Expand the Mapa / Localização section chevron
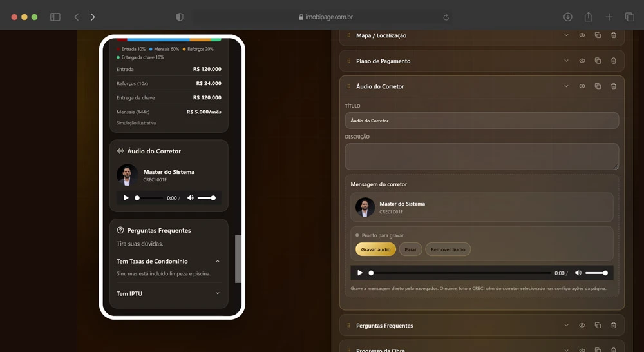Image resolution: width=644 pixels, height=352 pixels. pyautogui.click(x=566, y=35)
